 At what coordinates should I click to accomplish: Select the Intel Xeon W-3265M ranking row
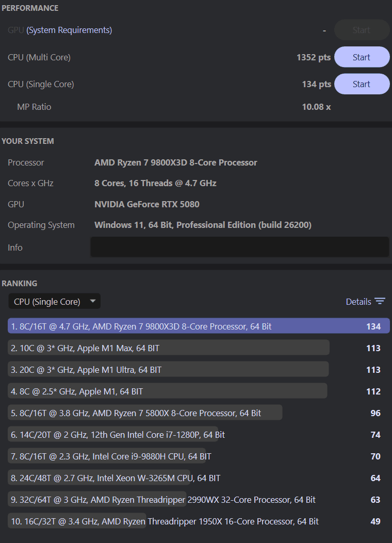pyautogui.click(x=199, y=478)
